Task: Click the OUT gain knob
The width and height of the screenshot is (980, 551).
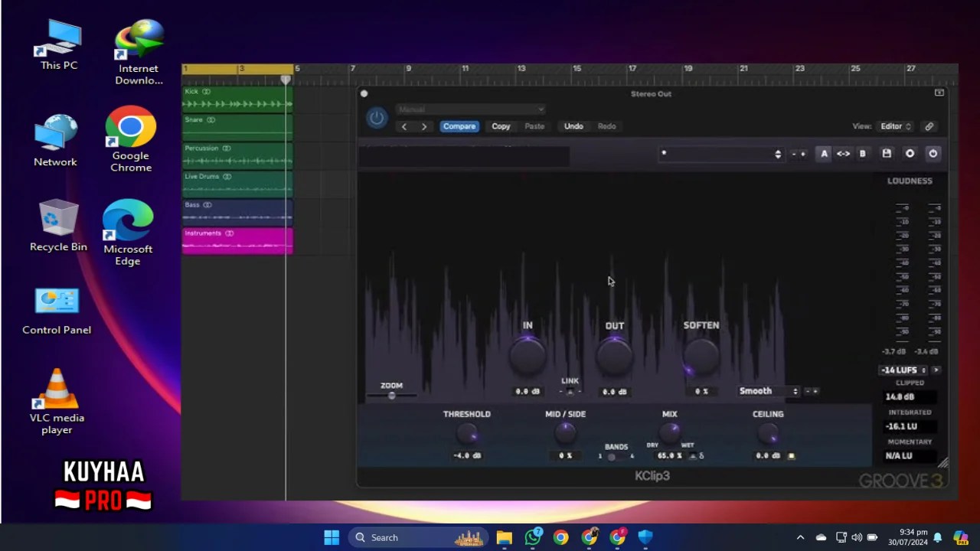Action: (x=615, y=356)
